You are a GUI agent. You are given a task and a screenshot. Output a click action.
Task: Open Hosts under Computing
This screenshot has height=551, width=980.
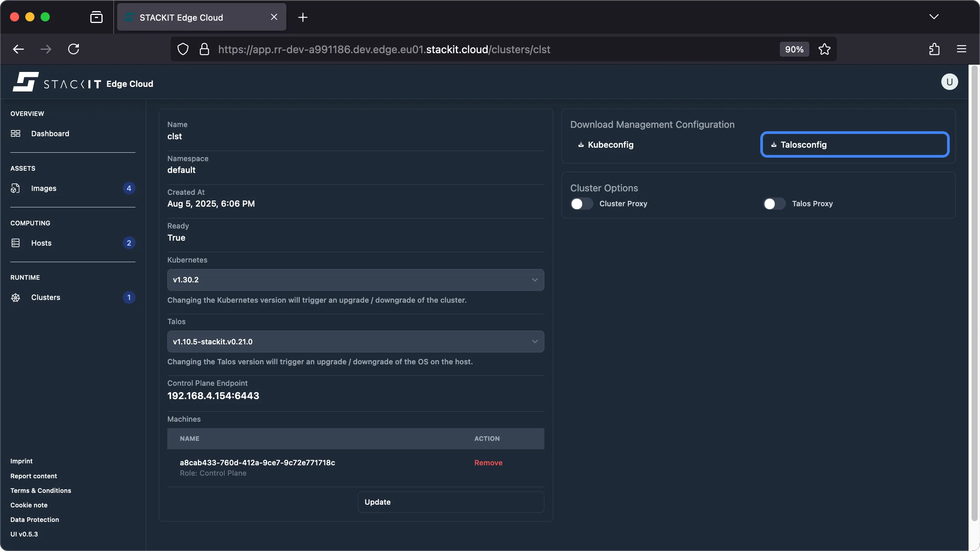(x=41, y=243)
